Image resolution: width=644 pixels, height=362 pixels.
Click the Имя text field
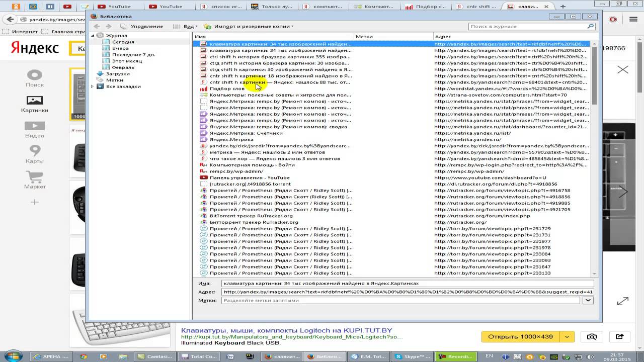click(x=408, y=284)
